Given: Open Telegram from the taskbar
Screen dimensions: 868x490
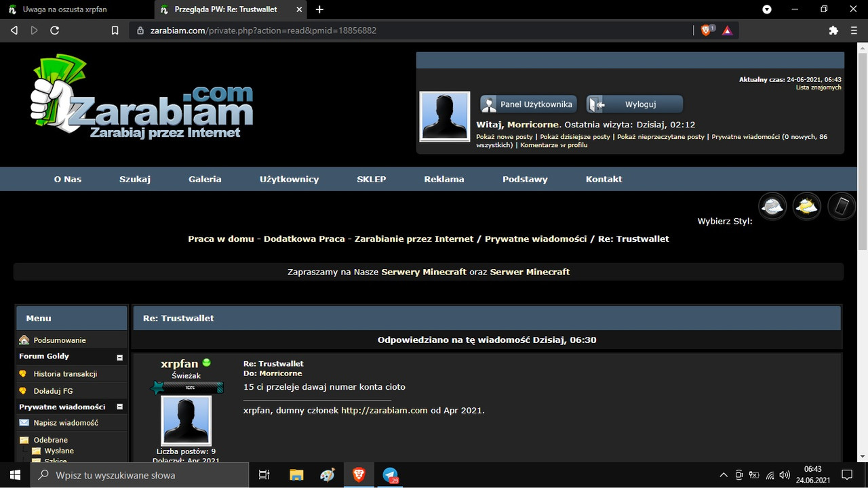Looking at the screenshot, I should pyautogui.click(x=391, y=475).
